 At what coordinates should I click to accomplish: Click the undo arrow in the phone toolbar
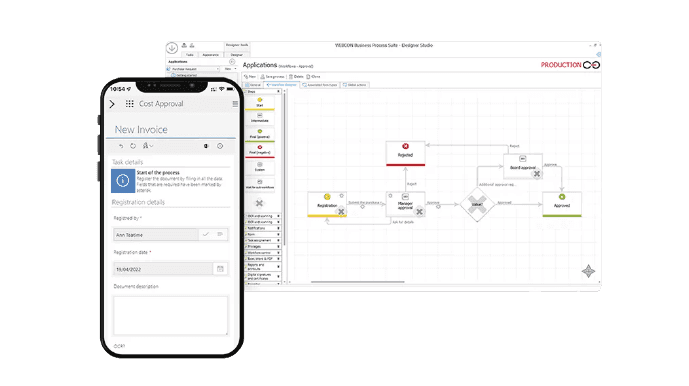coord(121,146)
